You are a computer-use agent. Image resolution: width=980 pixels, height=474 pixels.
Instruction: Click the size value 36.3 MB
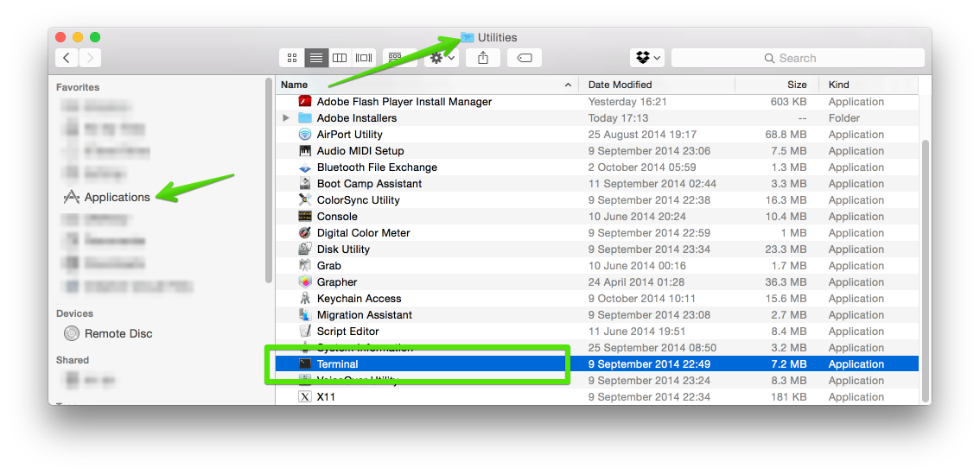(786, 282)
